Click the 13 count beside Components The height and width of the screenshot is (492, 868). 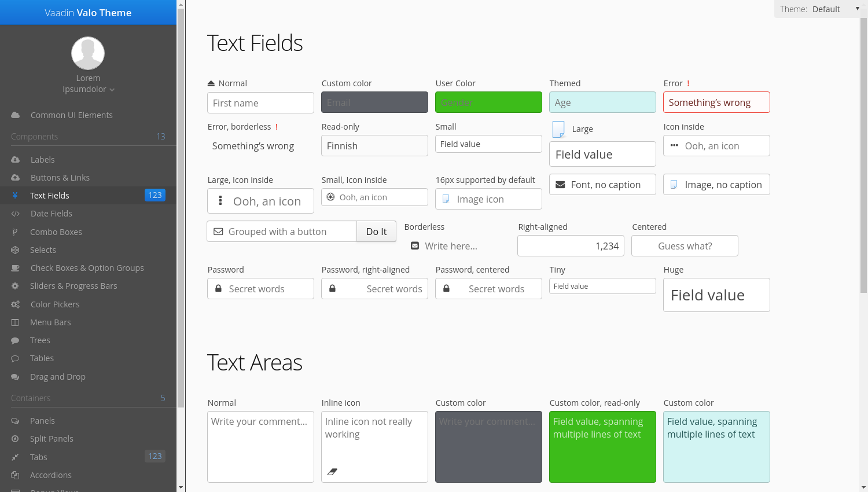161,137
